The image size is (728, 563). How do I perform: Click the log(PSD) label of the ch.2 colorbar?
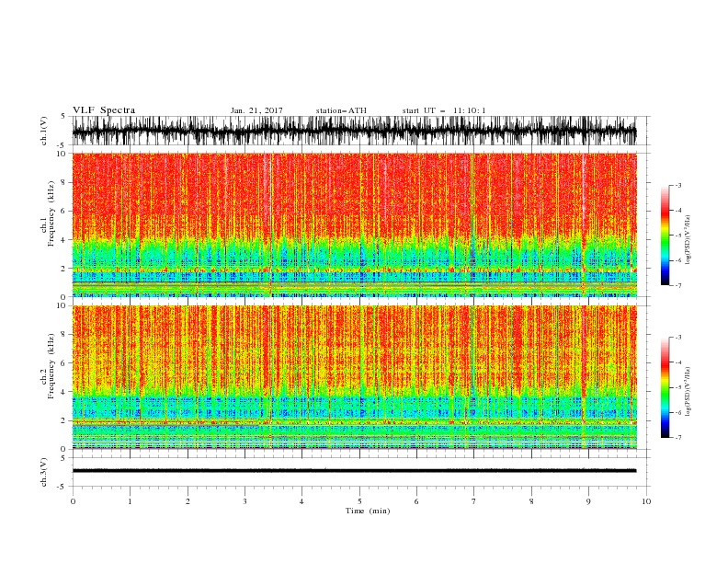tap(688, 391)
